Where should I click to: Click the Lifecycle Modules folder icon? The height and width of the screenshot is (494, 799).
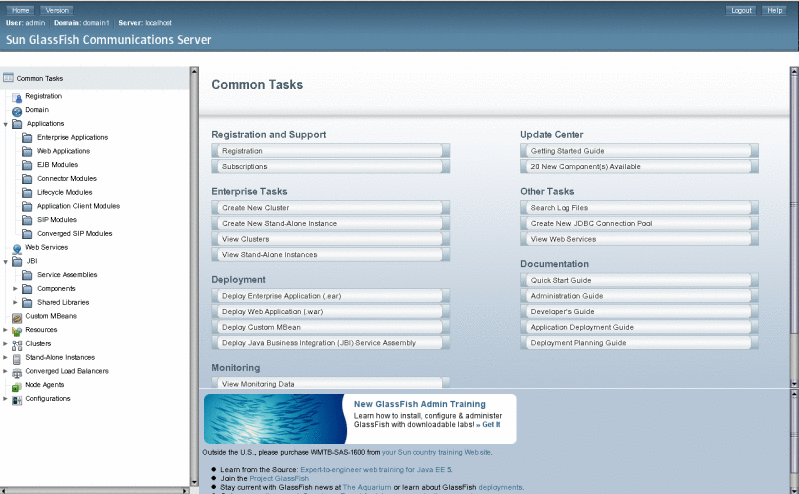point(27,193)
